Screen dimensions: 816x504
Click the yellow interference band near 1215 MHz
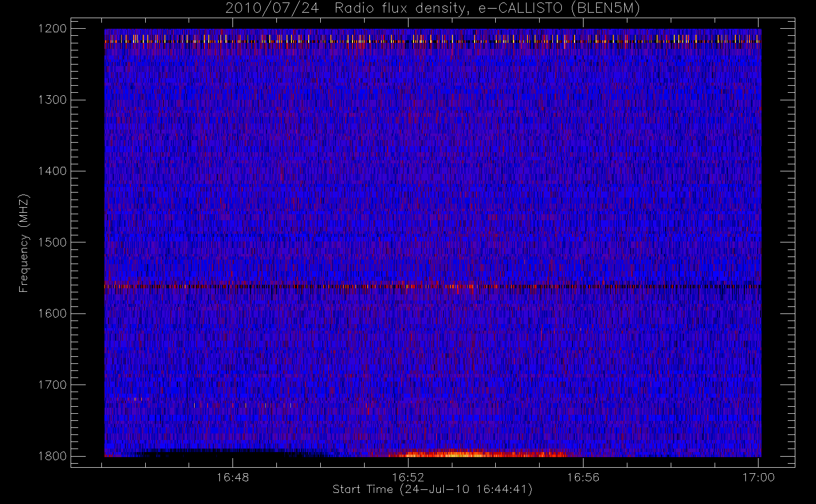pyautogui.click(x=433, y=39)
